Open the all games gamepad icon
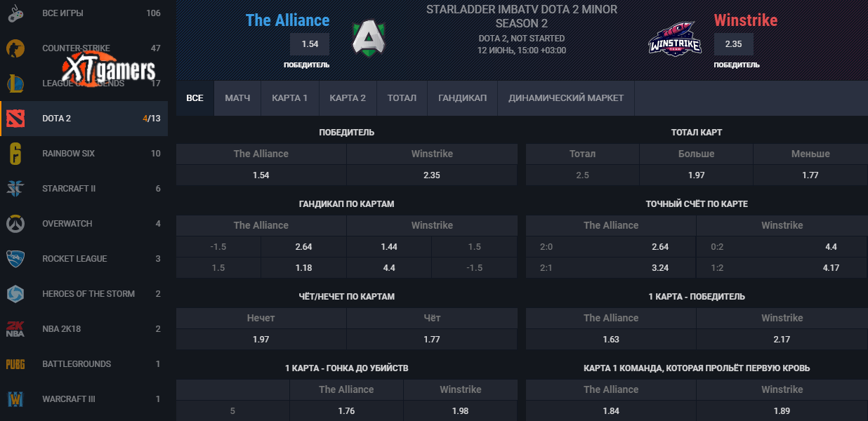868x421 pixels. [15, 13]
